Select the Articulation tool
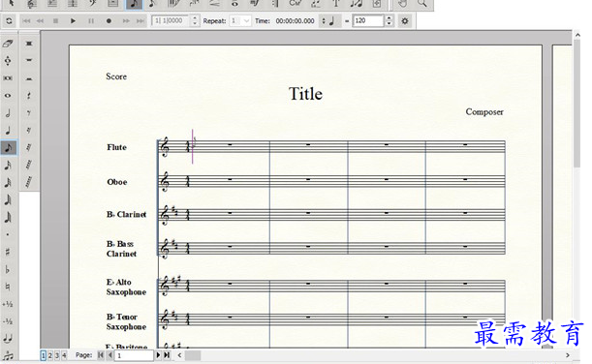The width and height of the screenshot is (592, 364). click(234, 4)
